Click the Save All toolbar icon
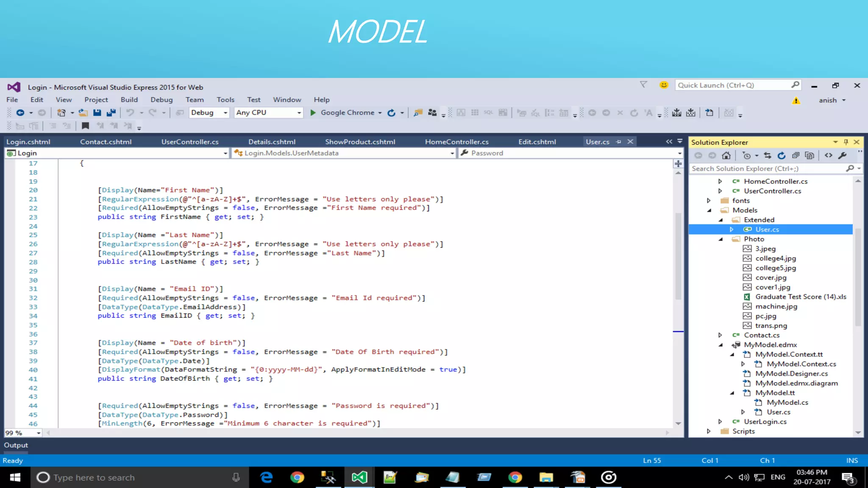 pyautogui.click(x=111, y=113)
